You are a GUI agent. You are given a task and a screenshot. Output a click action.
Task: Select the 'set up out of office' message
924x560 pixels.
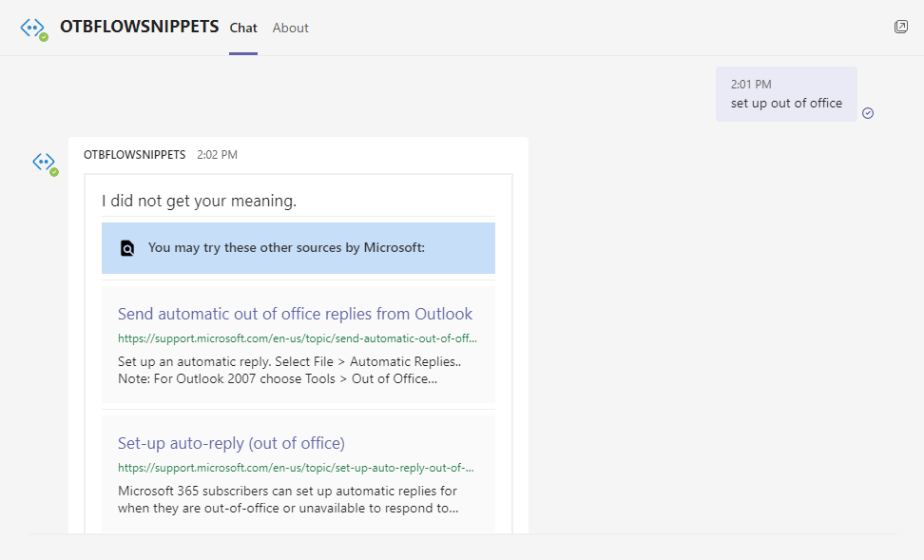coord(786,103)
